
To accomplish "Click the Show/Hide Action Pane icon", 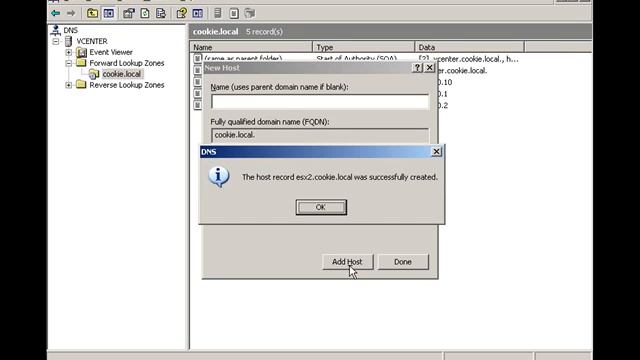I will coord(198,13).
